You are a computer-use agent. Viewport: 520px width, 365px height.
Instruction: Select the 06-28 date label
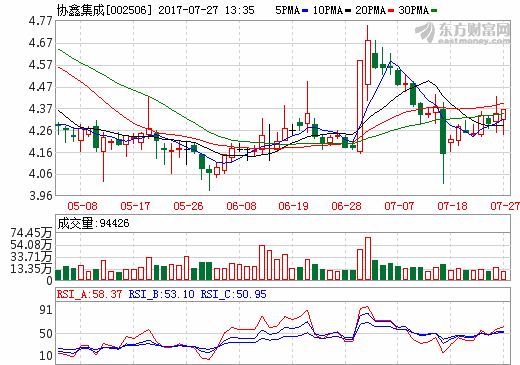pos(347,206)
